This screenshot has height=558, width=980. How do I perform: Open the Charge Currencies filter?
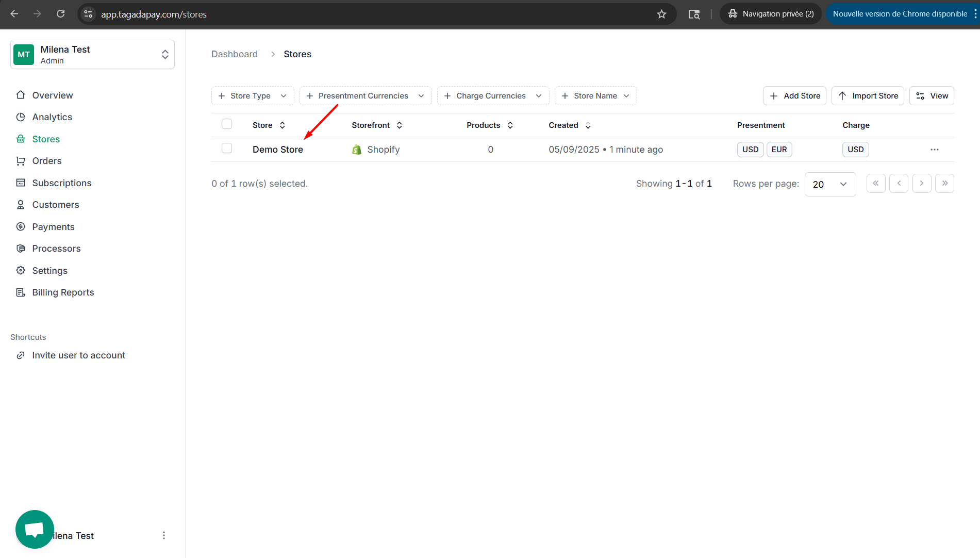pyautogui.click(x=493, y=96)
